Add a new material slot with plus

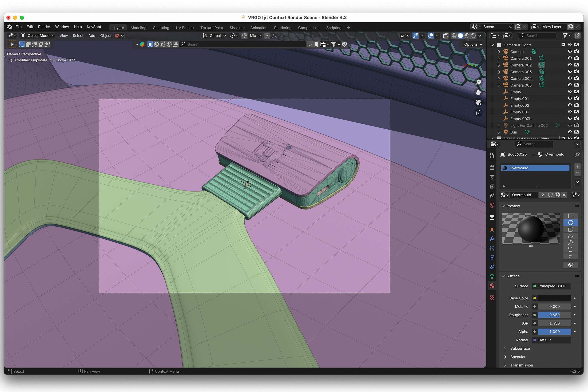(577, 166)
